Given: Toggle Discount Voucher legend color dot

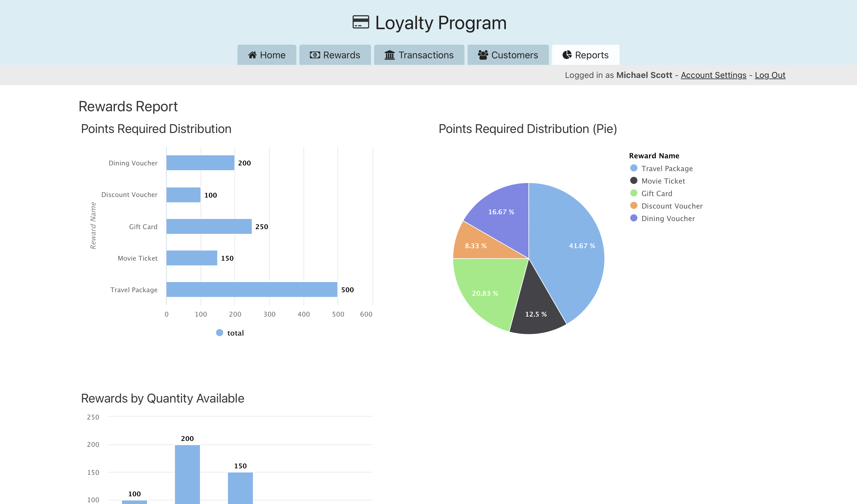Looking at the screenshot, I should (x=634, y=206).
